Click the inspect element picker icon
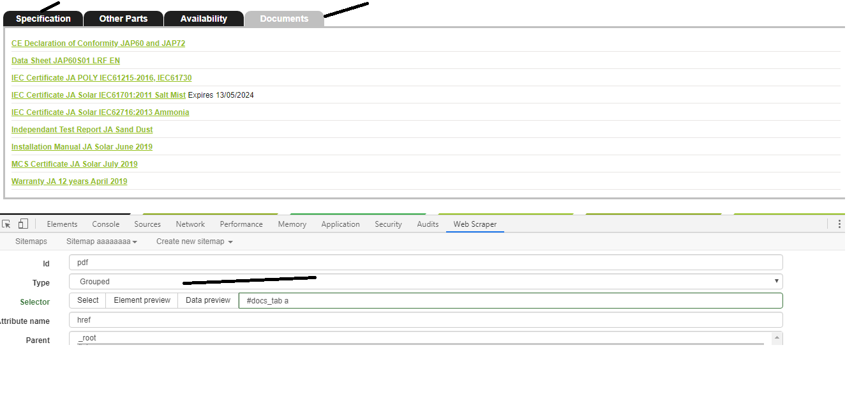 7,224
